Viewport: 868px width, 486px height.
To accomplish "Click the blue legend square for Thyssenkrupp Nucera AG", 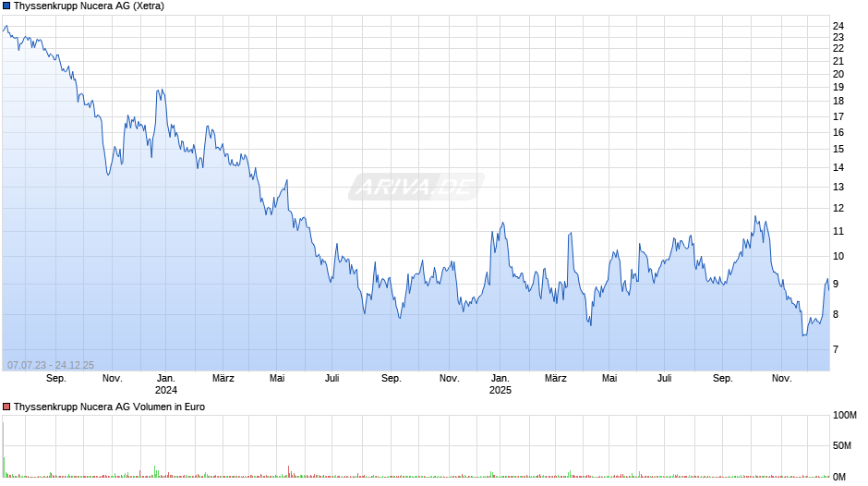I will [6, 6].
